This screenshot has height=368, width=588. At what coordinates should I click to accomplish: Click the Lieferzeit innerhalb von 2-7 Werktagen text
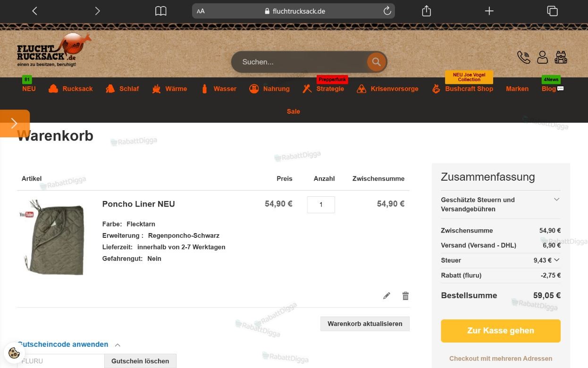pyautogui.click(x=164, y=247)
